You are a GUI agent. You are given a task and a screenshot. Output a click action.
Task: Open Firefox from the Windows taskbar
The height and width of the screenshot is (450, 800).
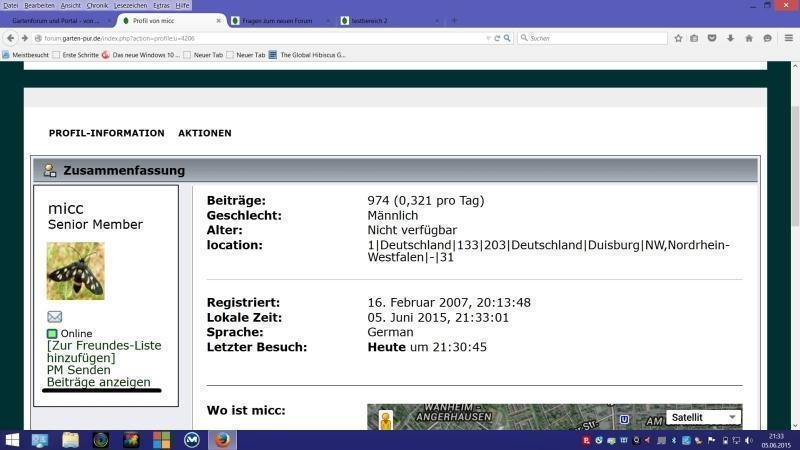coord(222,440)
